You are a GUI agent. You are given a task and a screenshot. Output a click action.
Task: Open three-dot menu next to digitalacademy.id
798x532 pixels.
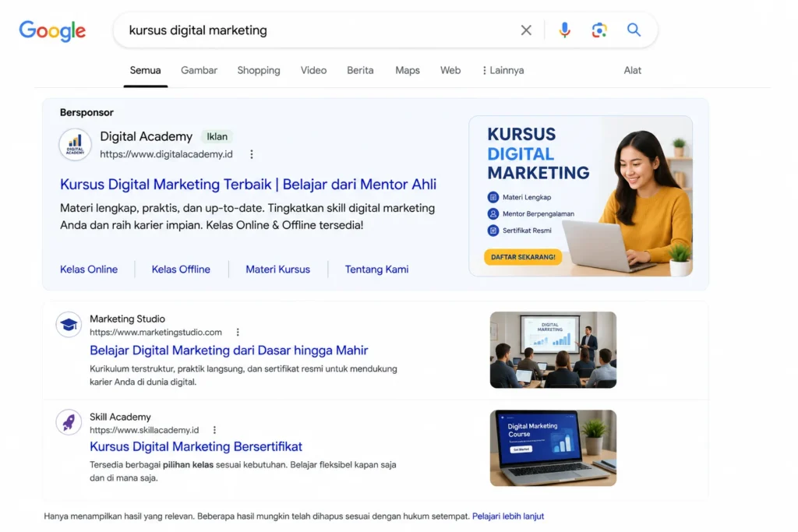pos(252,154)
